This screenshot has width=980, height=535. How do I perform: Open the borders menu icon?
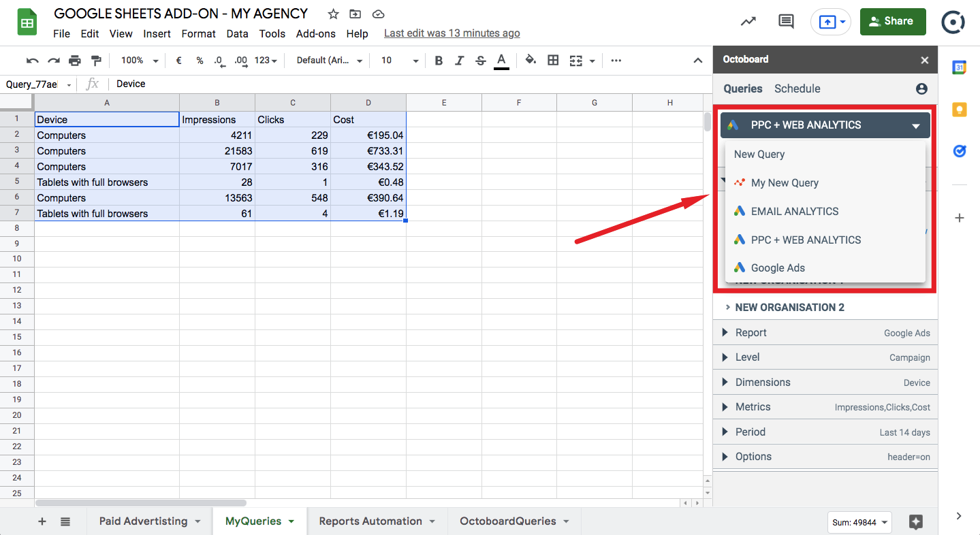pyautogui.click(x=553, y=60)
